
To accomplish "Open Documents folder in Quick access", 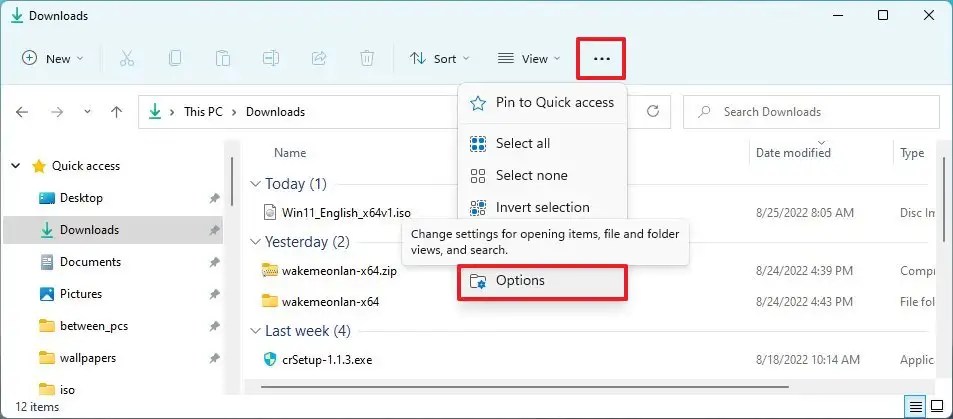I will (90, 262).
